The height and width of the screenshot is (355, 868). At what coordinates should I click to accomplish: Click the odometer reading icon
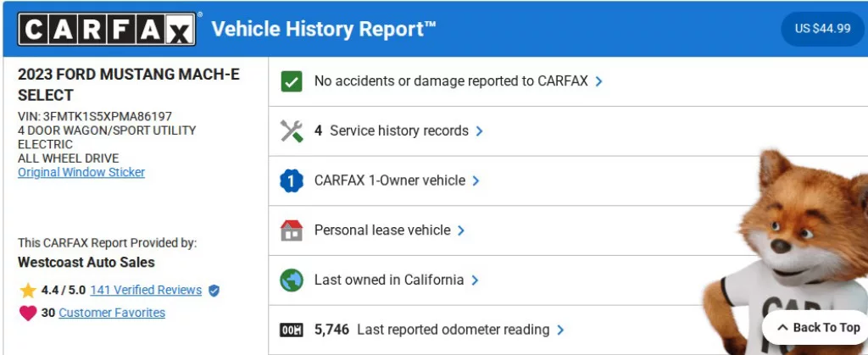tap(292, 330)
